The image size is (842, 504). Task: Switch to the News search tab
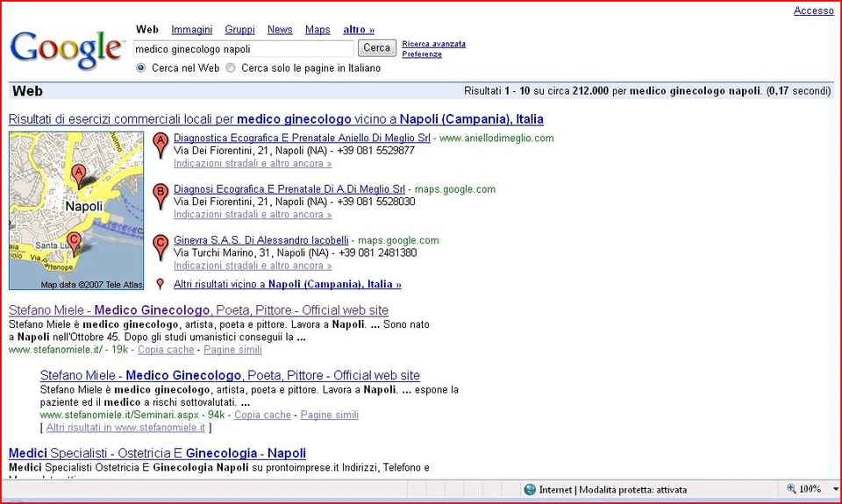[280, 30]
